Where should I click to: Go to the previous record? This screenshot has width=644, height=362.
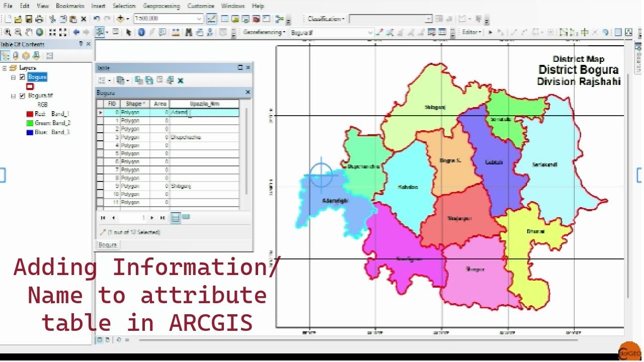pyautogui.click(x=113, y=218)
